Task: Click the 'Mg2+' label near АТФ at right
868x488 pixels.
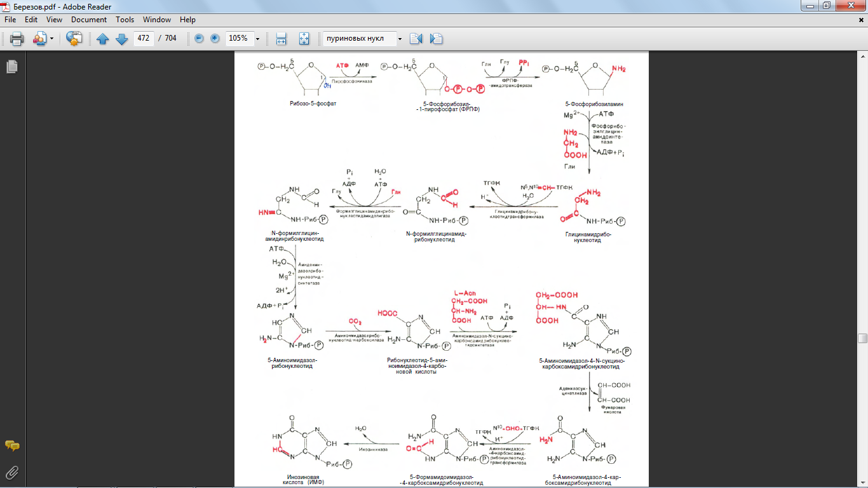Action: [573, 116]
